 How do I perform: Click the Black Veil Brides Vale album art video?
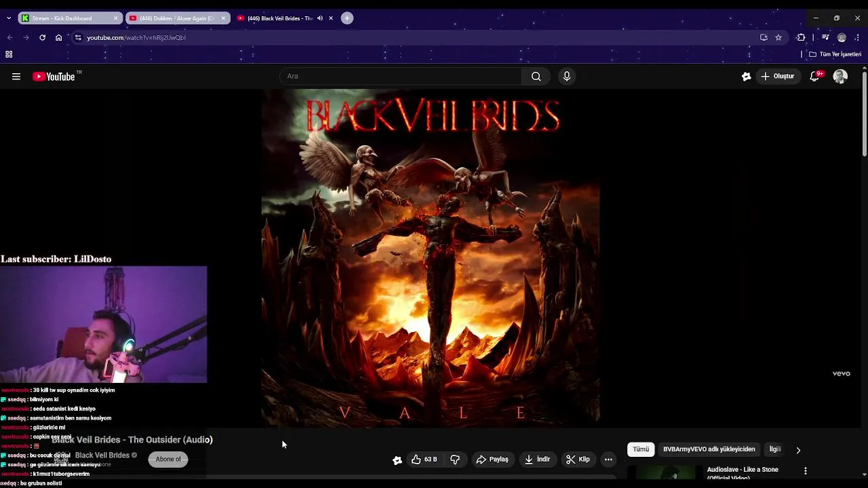point(431,258)
